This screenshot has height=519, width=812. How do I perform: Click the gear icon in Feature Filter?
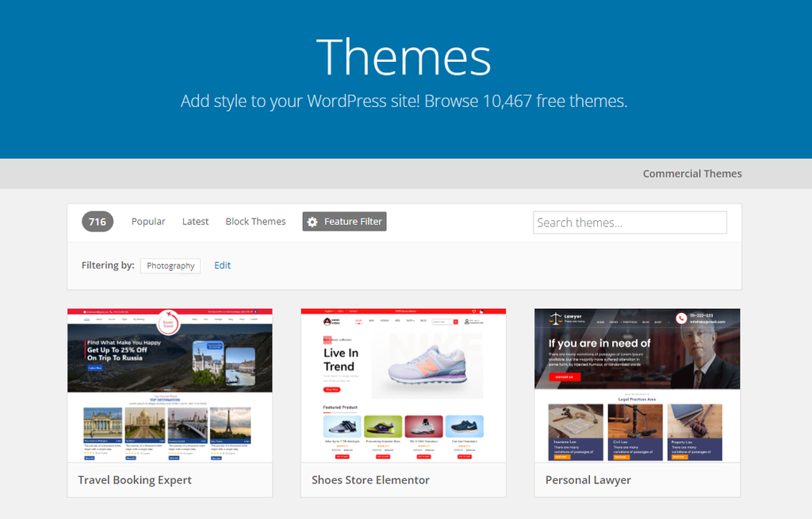coord(312,222)
